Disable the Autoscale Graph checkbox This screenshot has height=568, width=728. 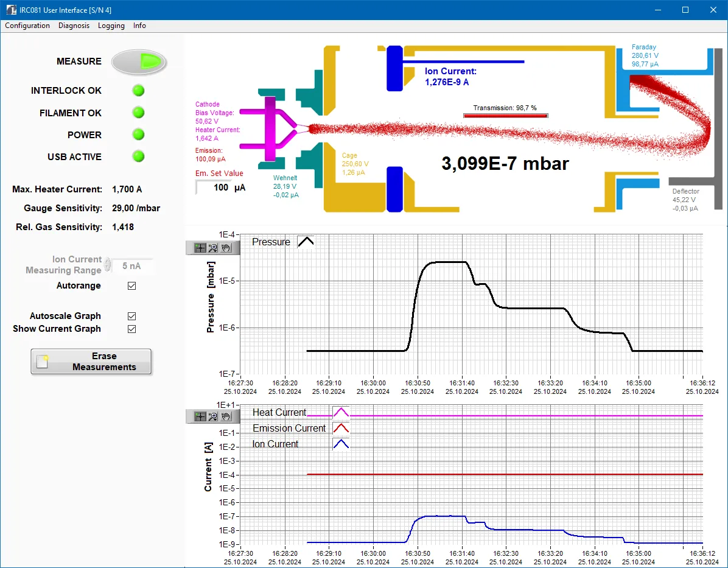pyautogui.click(x=131, y=316)
